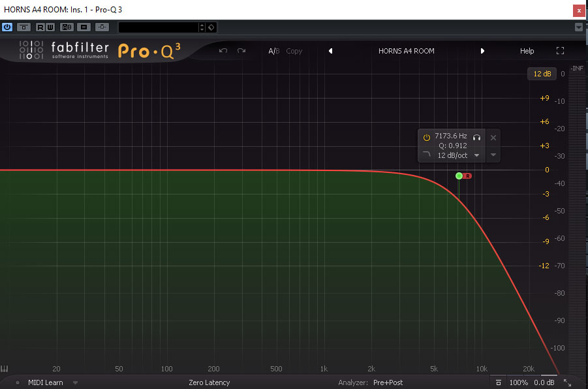
Task: Open the host preset management diamond icon
Action: [211, 27]
